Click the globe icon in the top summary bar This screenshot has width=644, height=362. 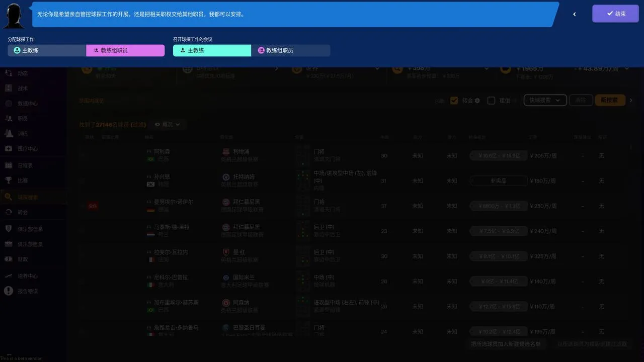pos(187,69)
